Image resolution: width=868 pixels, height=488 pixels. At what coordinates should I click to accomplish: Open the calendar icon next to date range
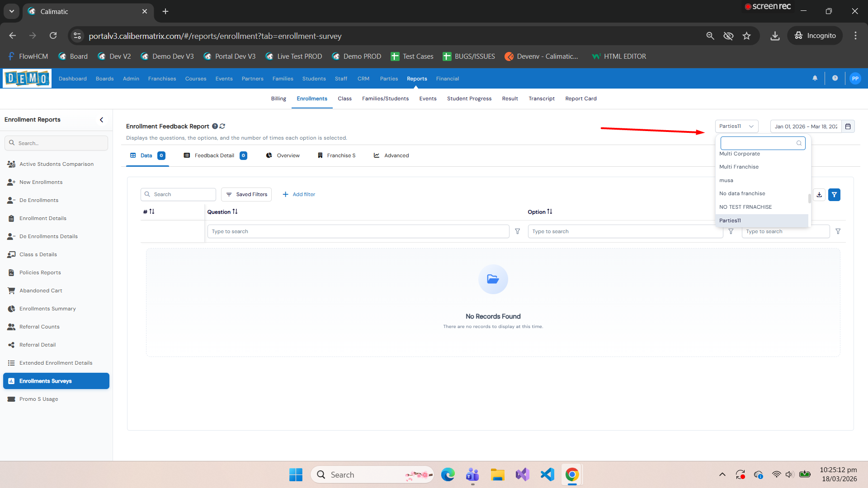[x=848, y=127]
